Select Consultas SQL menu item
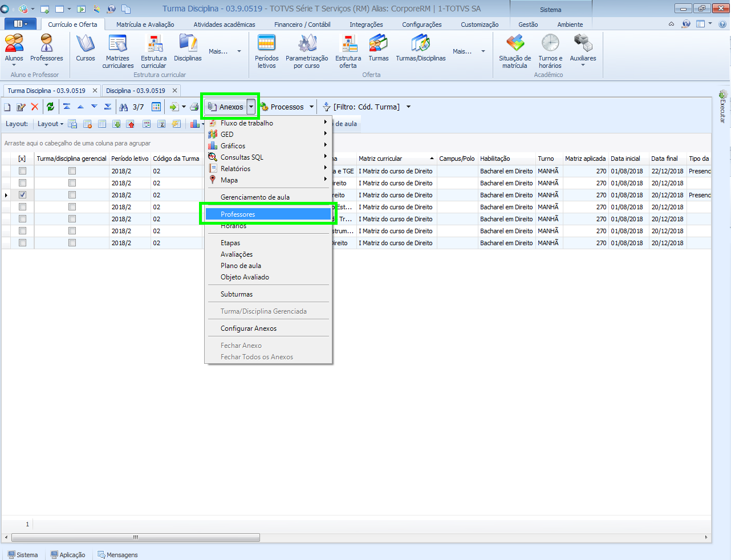The image size is (731, 560). pos(268,157)
